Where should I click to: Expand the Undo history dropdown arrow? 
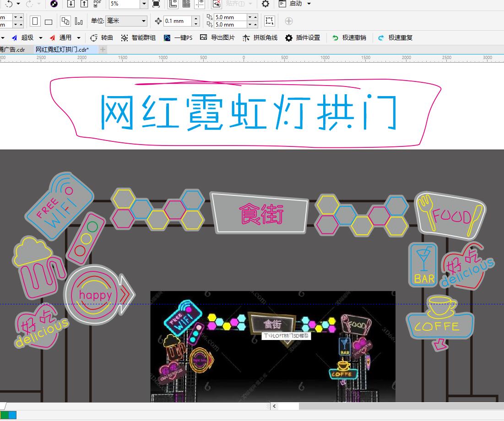pos(18,4)
